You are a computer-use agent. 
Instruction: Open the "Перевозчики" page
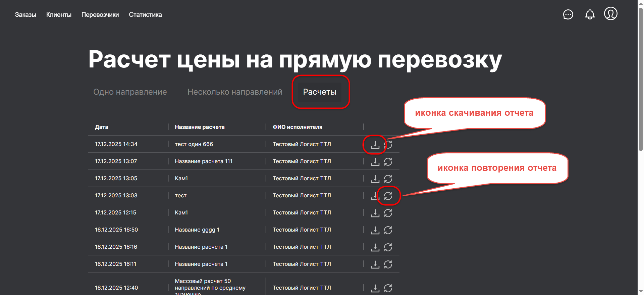click(x=100, y=15)
